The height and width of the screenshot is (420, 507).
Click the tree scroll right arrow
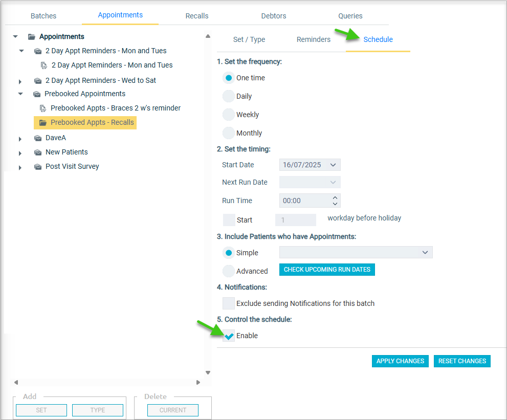tap(198, 383)
